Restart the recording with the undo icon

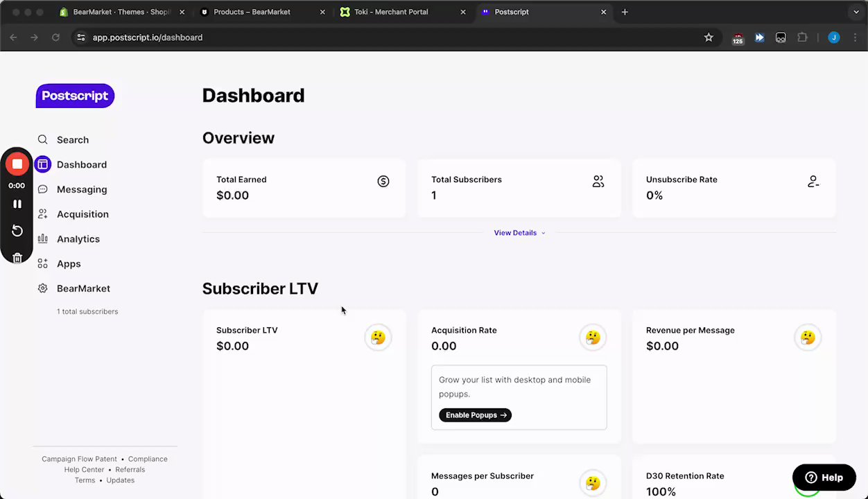(x=17, y=231)
